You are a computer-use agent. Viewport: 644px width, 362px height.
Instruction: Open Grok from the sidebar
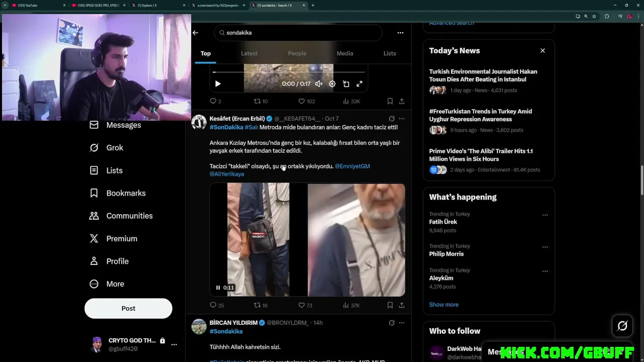[107, 148]
